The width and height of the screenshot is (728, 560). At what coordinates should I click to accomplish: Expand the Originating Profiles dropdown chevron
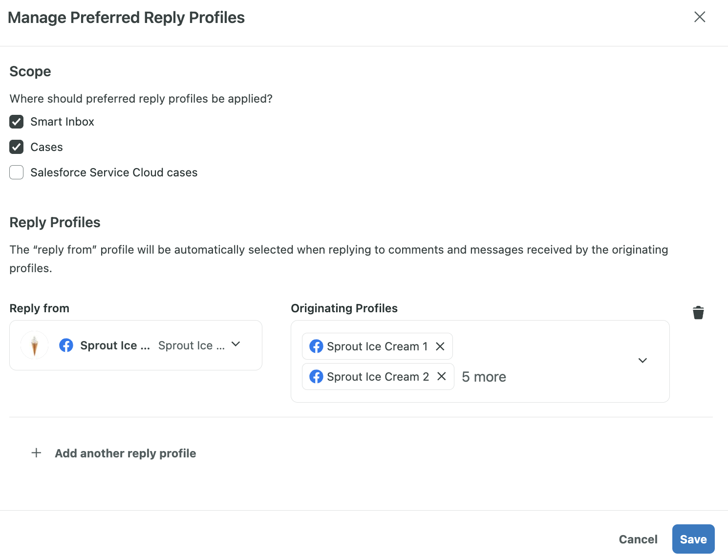point(642,361)
